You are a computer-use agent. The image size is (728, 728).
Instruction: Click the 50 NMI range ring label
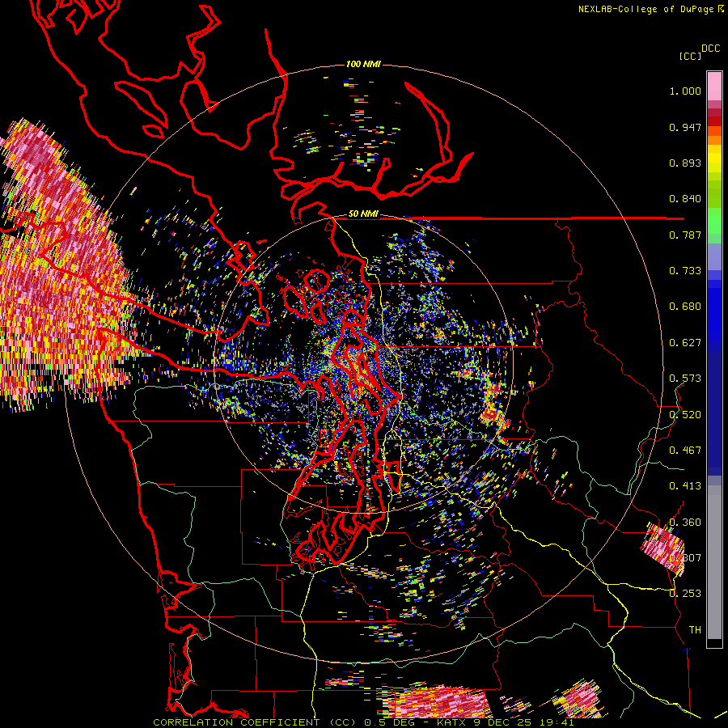363,214
